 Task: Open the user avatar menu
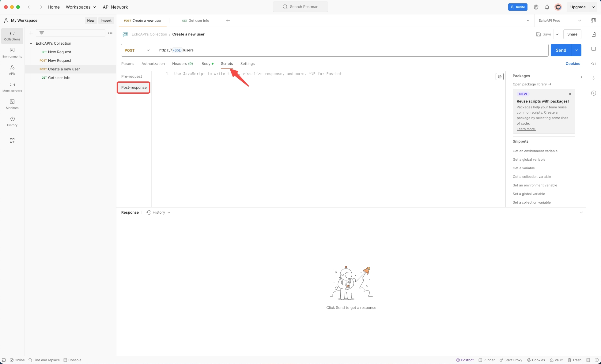coord(558,7)
